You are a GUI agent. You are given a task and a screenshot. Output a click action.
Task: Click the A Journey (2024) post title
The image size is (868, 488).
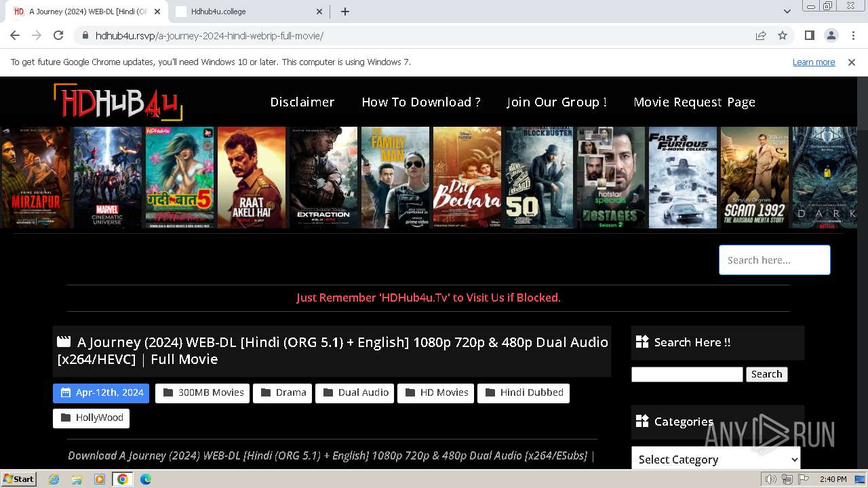pos(332,350)
